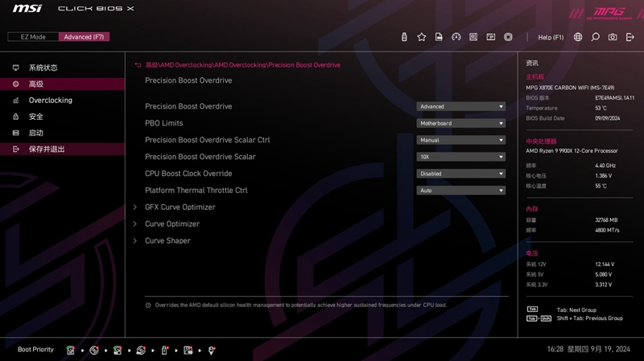
Task: Open the CPU Boost Clock Override dropdown
Action: click(460, 174)
